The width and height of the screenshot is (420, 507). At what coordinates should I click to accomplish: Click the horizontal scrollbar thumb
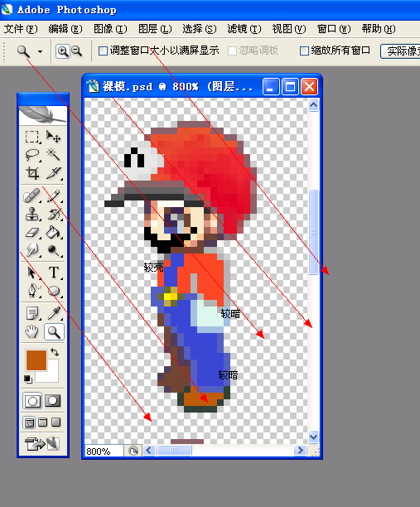click(174, 451)
